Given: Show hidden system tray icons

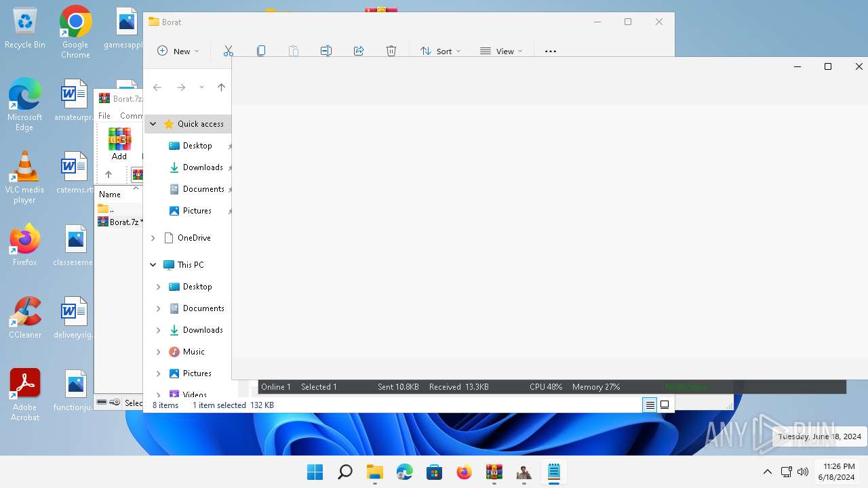Looking at the screenshot, I should point(768,472).
